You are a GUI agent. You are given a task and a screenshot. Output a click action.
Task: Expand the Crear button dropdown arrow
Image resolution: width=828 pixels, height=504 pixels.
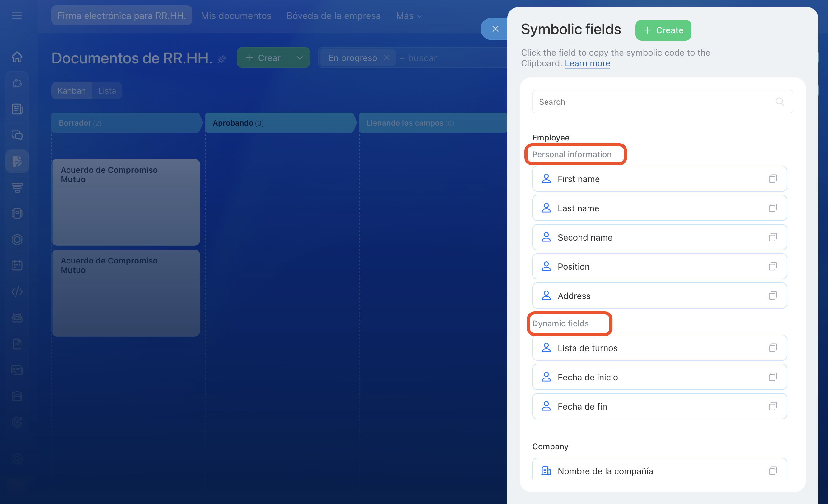[300, 58]
